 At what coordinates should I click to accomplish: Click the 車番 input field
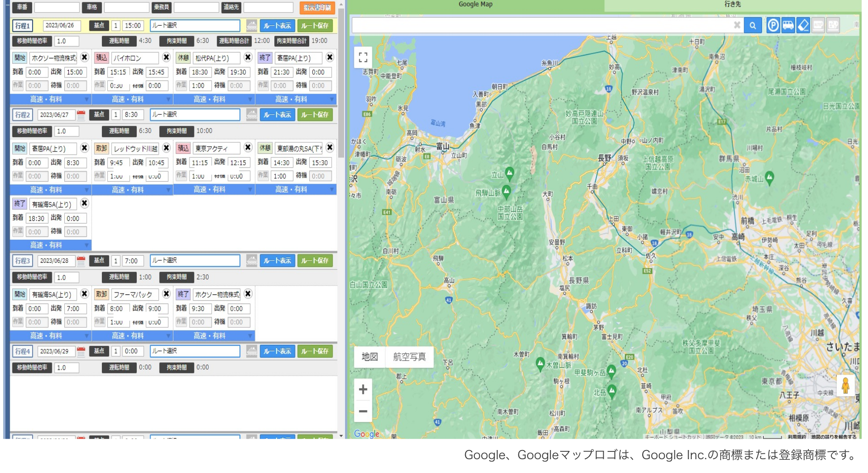click(x=57, y=7)
